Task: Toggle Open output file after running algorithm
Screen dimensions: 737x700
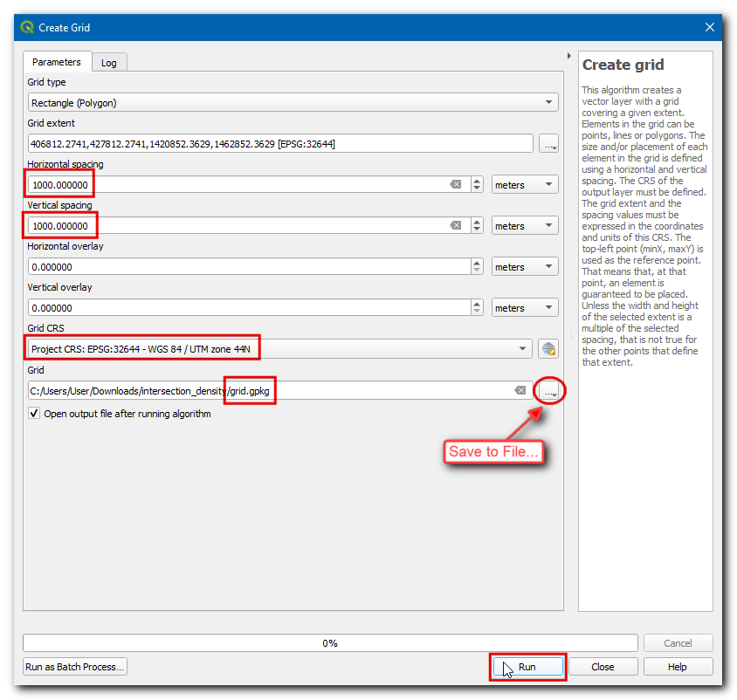Action: [35, 414]
